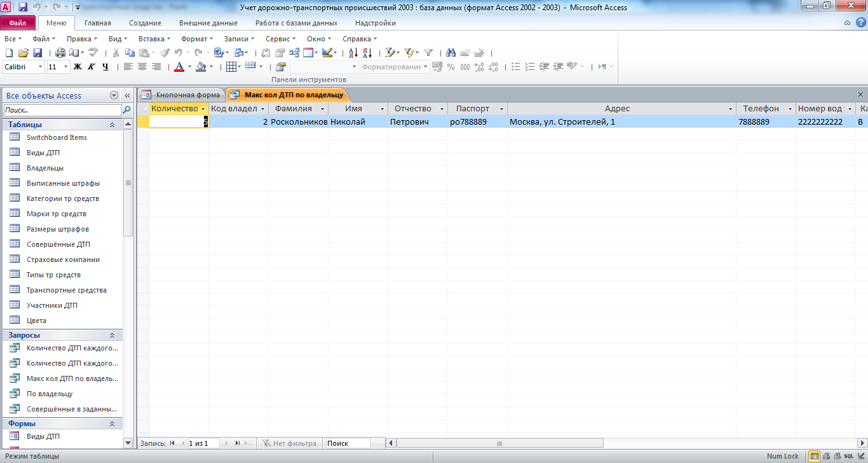Screen dimensions: 868x463
Task: Apply bold with the Ж button
Action: click(x=78, y=67)
